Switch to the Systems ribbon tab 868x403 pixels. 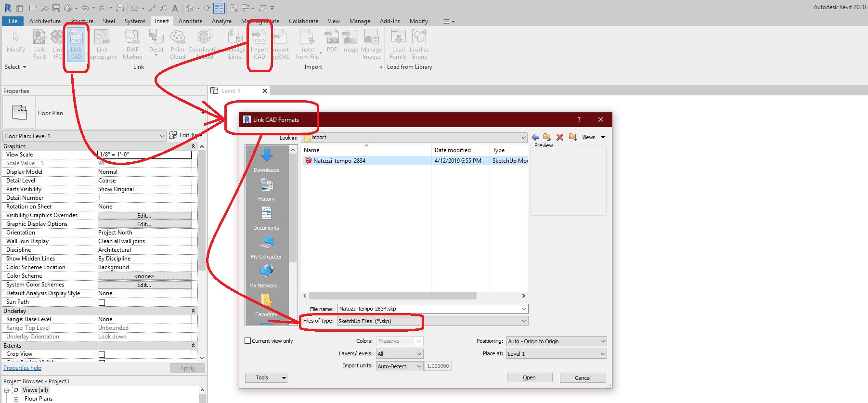click(135, 21)
